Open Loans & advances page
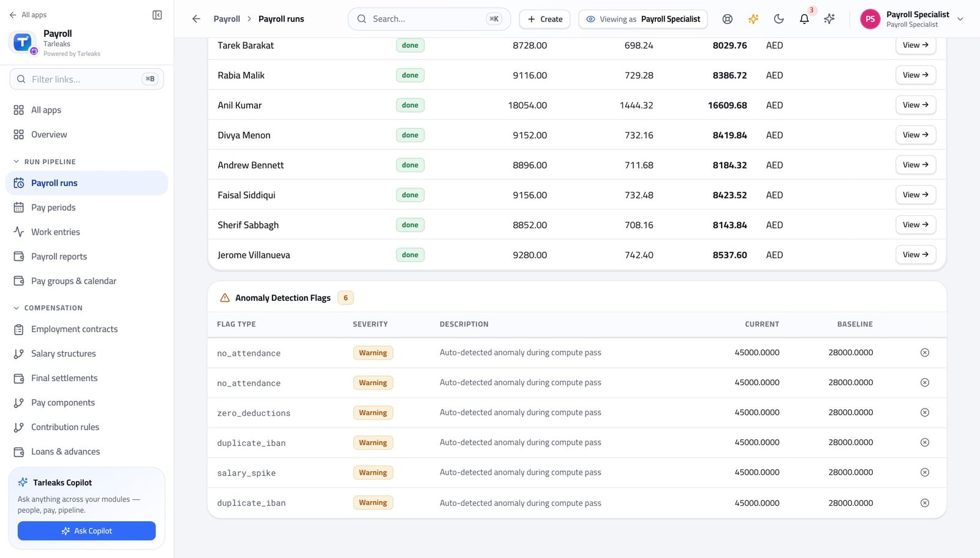980x558 pixels. coord(86,451)
